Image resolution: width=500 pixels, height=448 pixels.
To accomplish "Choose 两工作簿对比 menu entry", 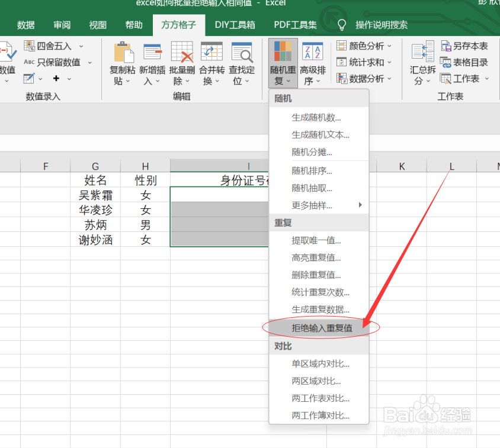I will [319, 415].
